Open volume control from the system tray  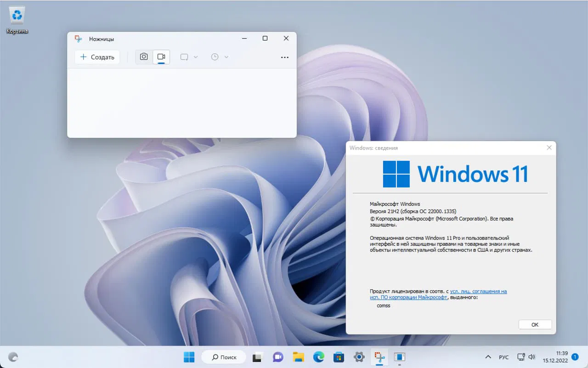[x=532, y=357]
